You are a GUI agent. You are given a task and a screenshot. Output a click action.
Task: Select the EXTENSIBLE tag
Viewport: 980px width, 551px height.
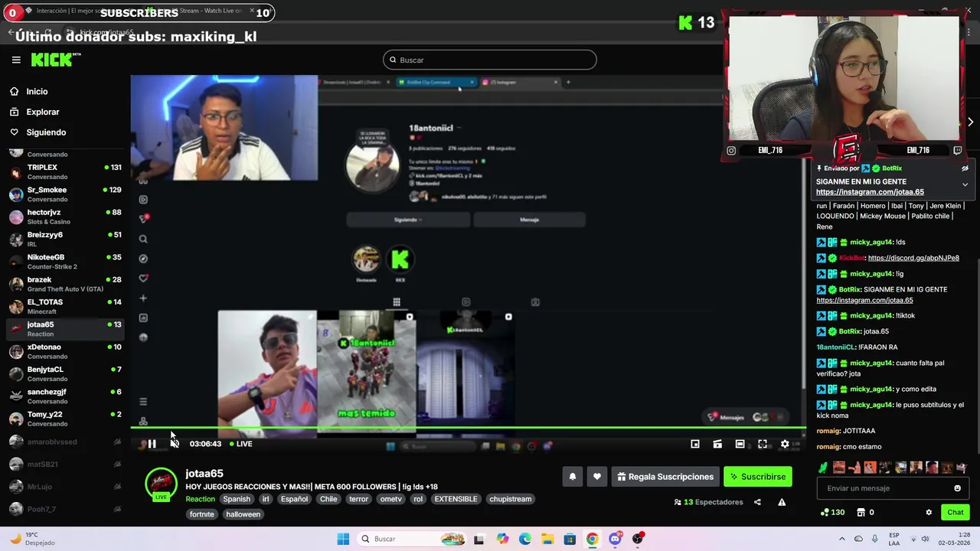tap(456, 499)
